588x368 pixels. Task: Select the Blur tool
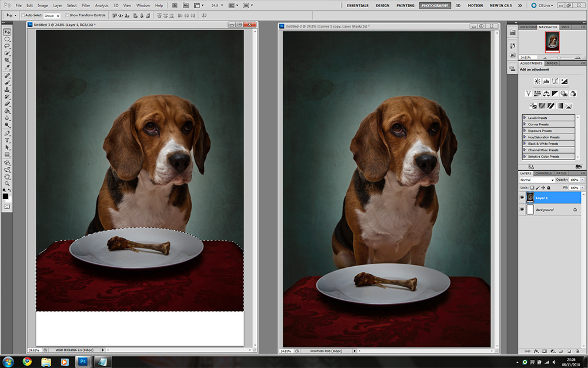[x=6, y=118]
